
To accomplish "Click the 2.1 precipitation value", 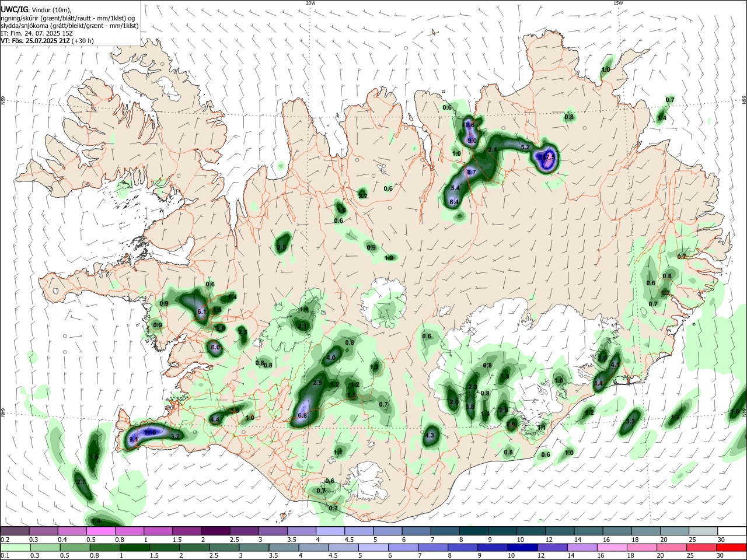I will [x=302, y=326].
